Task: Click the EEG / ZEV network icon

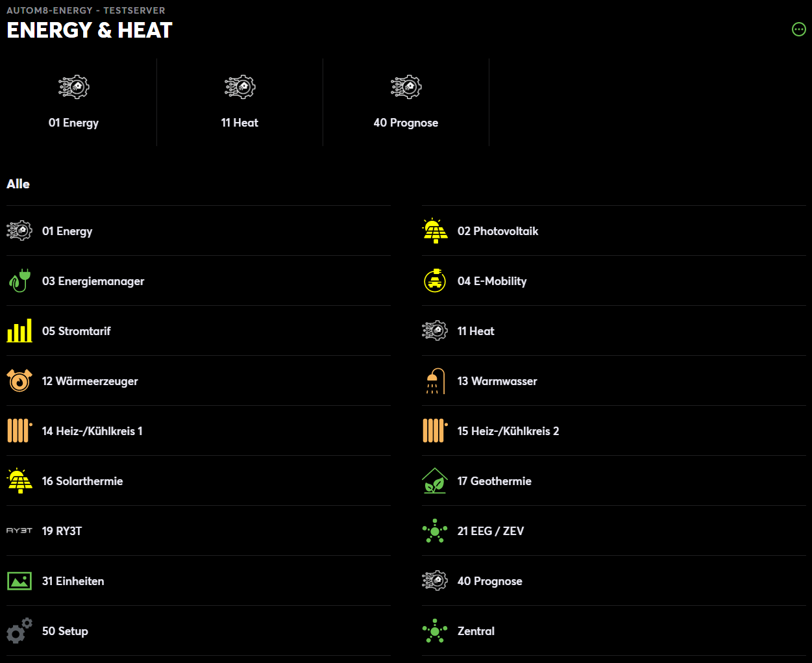Action: [435, 531]
